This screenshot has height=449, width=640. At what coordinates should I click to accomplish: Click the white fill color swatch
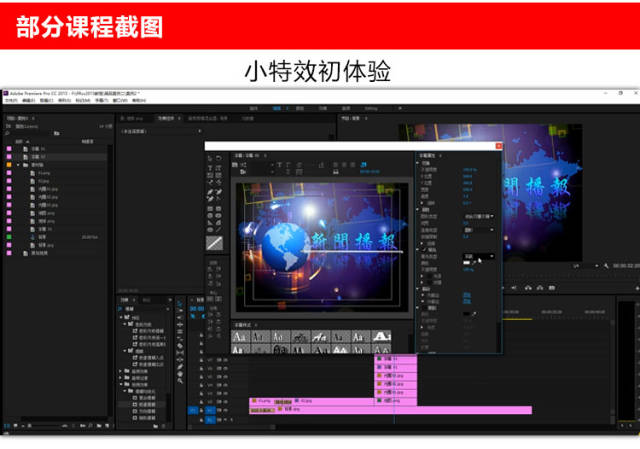467,262
